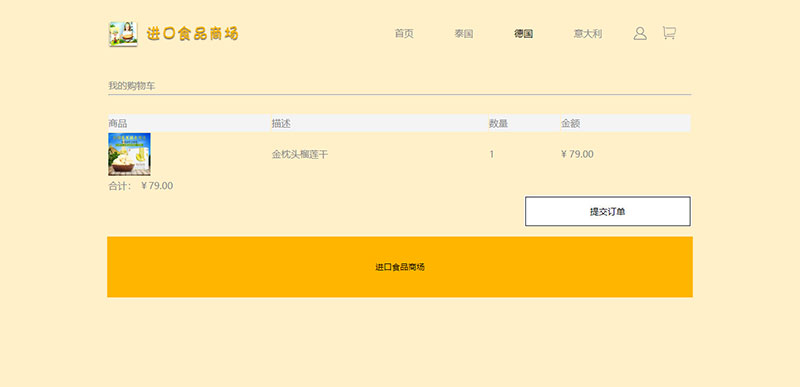The width and height of the screenshot is (800, 387).
Task: Select the 泰国 navigation item
Action: (464, 34)
